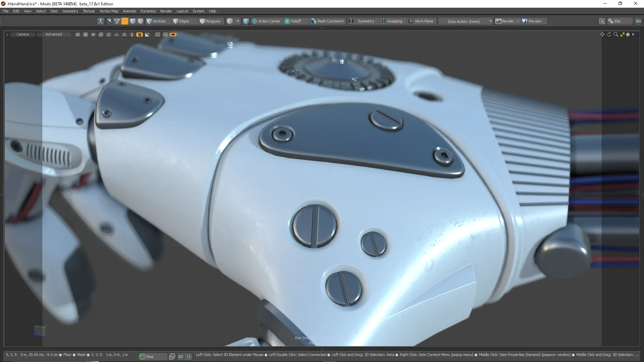Image resolution: width=644 pixels, height=362 pixels.
Task: Click the Time button in status bar
Action: click(153, 357)
